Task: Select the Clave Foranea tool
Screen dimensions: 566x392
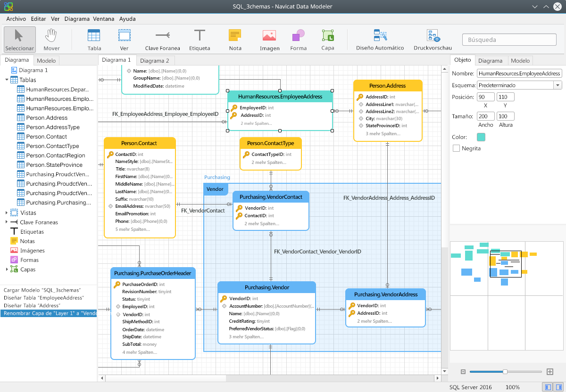Action: coord(162,40)
